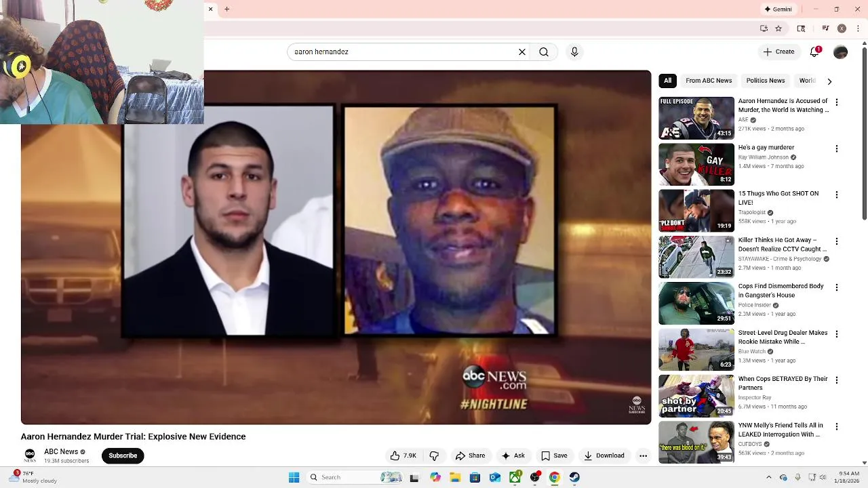The height and width of the screenshot is (488, 868).
Task: Download the video
Action: click(x=604, y=455)
